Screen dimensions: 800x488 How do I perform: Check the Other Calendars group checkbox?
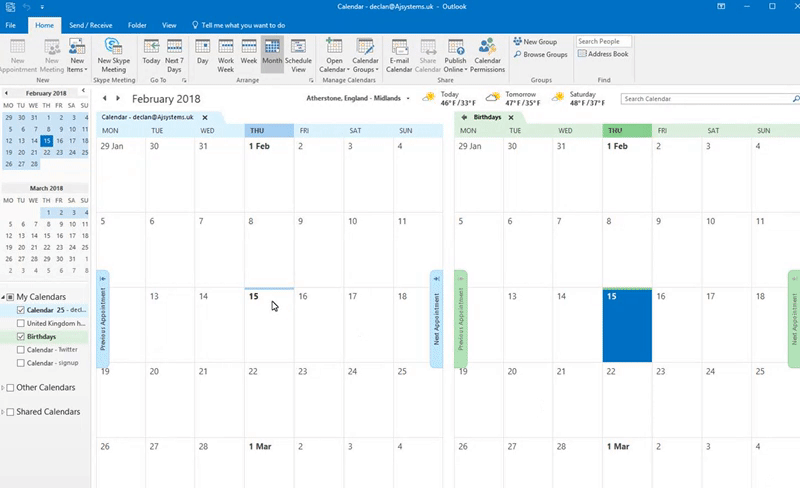pyautogui.click(x=10, y=387)
